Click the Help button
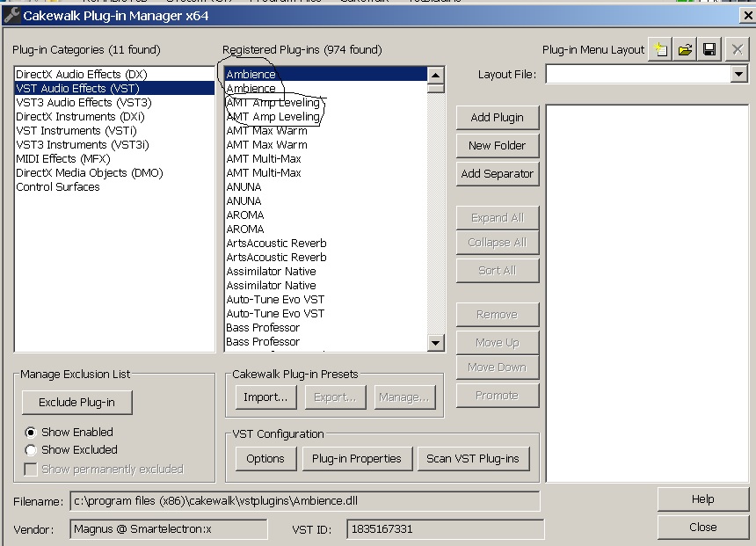Screen dimensions: 756x546 pyautogui.click(x=703, y=499)
